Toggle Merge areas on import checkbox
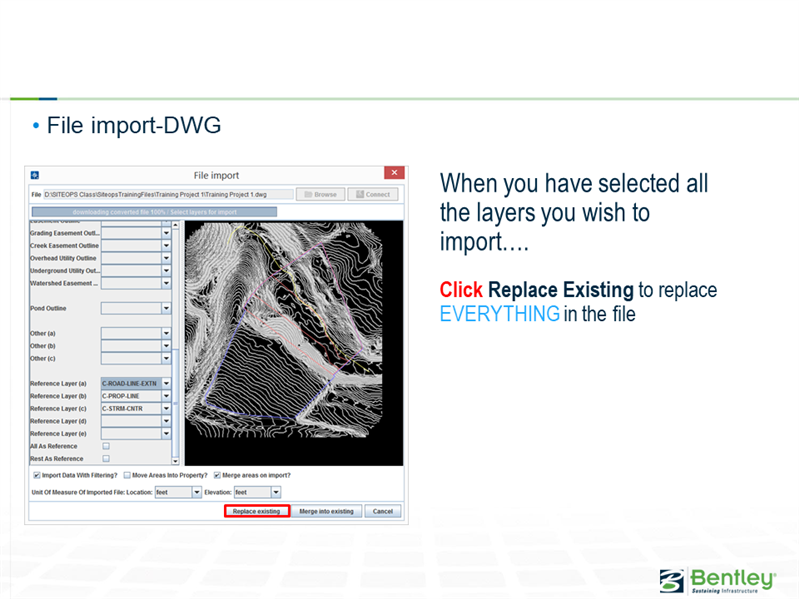Viewport: 799px width, 599px height. click(x=217, y=475)
